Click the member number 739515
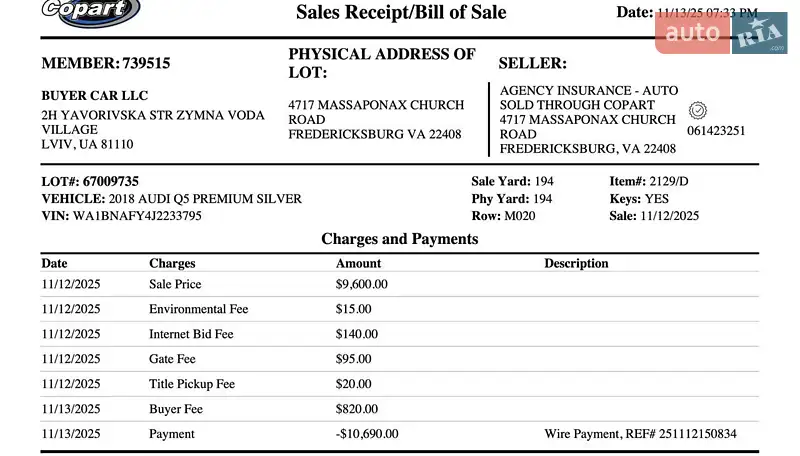The height and width of the screenshot is (456, 800). pos(146,63)
